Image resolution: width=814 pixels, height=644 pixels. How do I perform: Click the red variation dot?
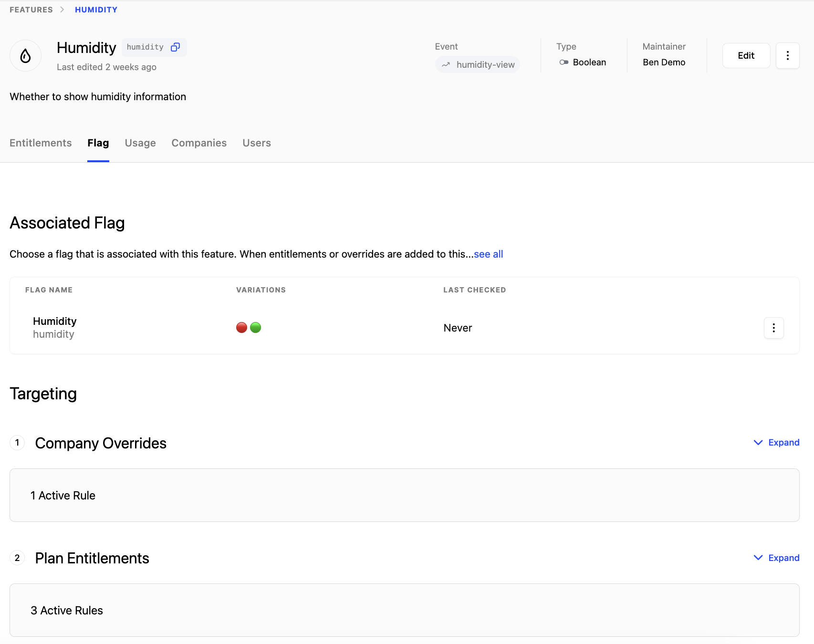point(242,328)
